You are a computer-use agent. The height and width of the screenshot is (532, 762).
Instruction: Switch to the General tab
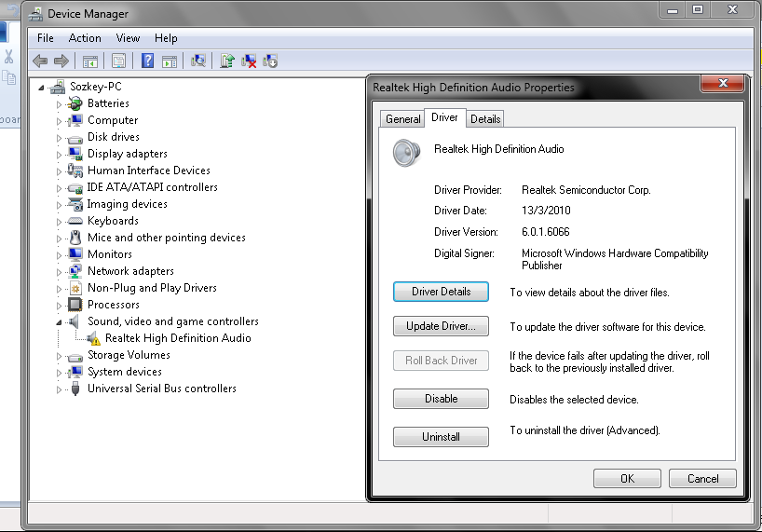point(402,119)
